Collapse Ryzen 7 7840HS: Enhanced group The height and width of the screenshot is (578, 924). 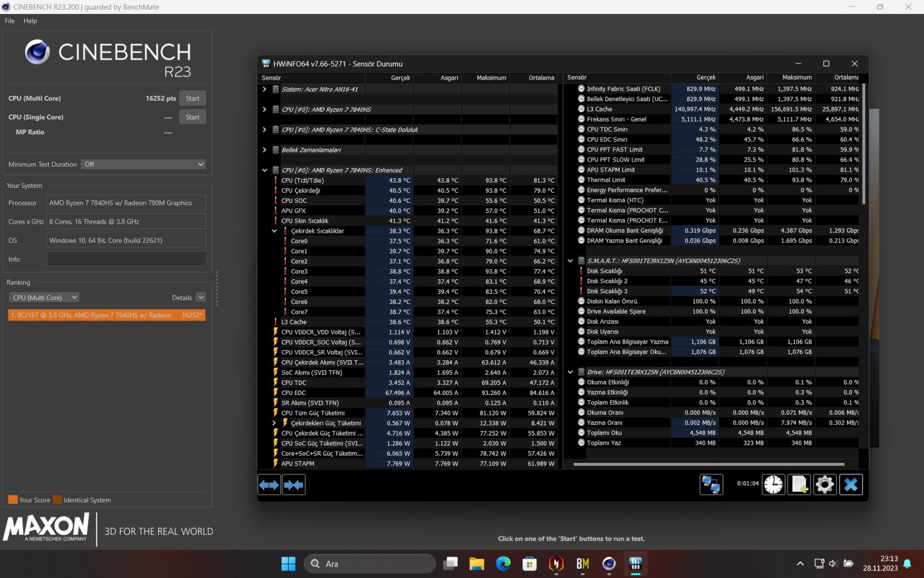click(x=264, y=170)
